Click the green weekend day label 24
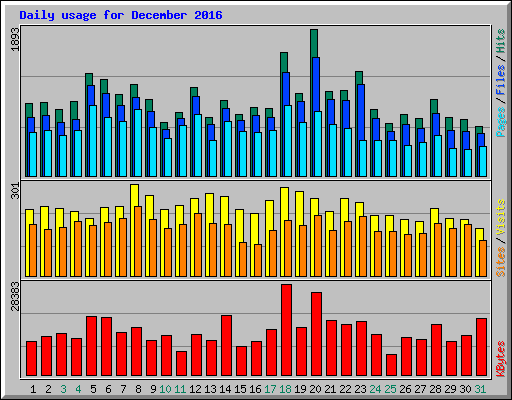Viewport: 512px width, 400px height. tap(375, 389)
